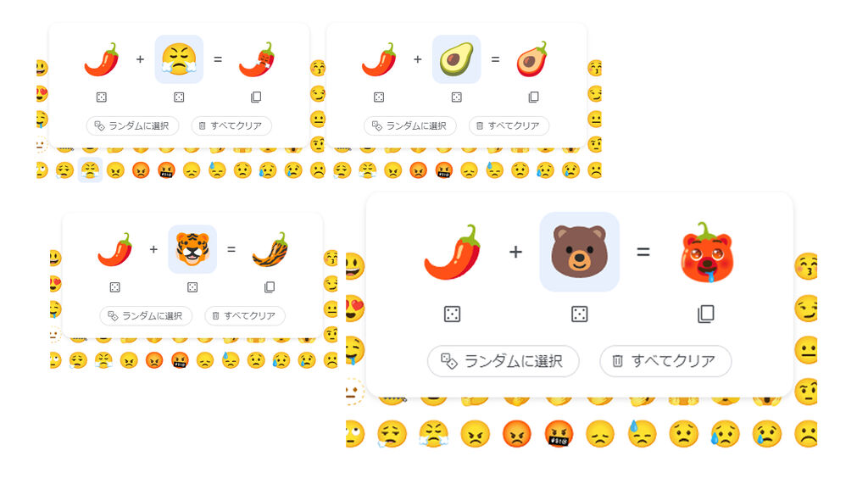
Task: Copy the angry chili pepper result emoji
Action: (x=256, y=97)
